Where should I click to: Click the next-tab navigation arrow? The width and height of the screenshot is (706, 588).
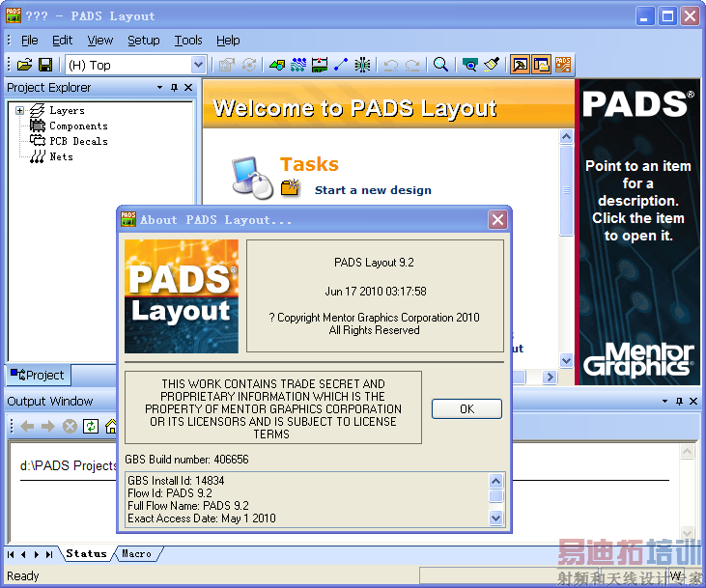[37, 554]
